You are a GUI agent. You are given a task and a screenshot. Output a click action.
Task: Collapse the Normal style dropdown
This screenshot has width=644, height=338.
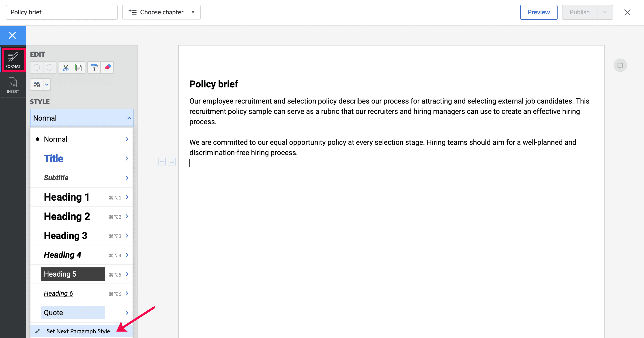pyautogui.click(x=129, y=118)
